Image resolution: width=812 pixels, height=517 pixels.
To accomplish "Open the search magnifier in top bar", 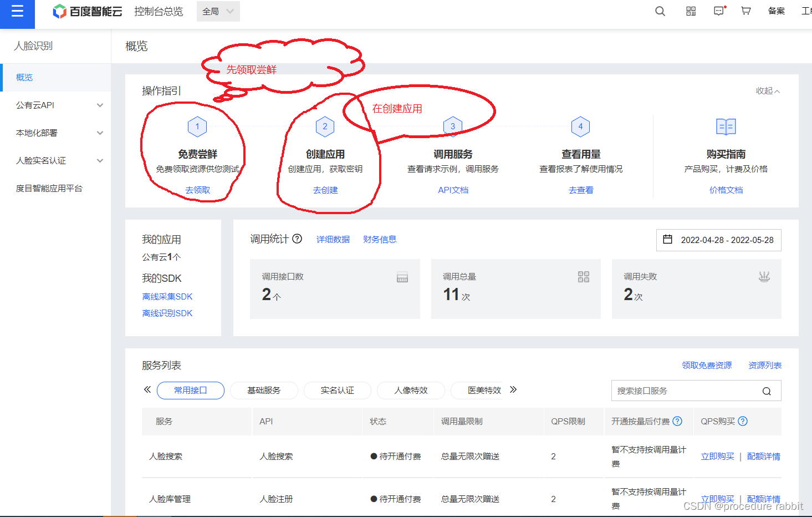I will click(x=660, y=11).
